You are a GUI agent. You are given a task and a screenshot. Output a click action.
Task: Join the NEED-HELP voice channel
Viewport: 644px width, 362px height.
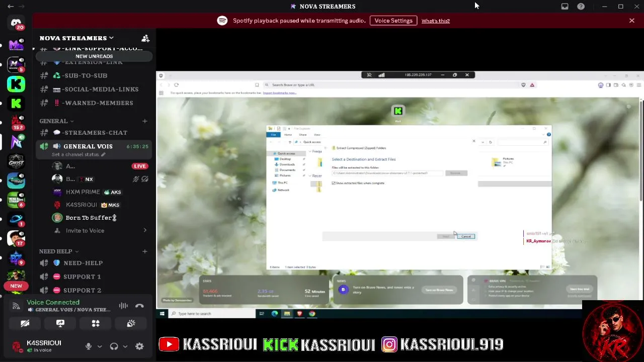pyautogui.click(x=94, y=263)
